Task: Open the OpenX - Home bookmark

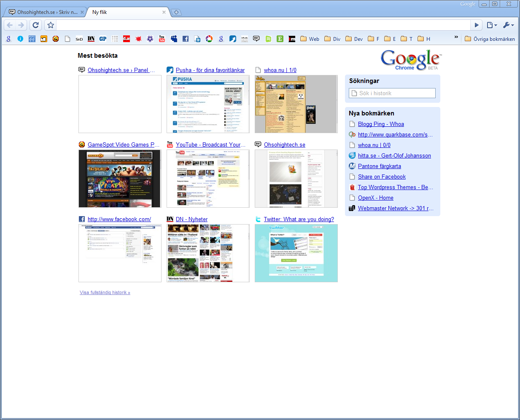Action: pyautogui.click(x=376, y=198)
